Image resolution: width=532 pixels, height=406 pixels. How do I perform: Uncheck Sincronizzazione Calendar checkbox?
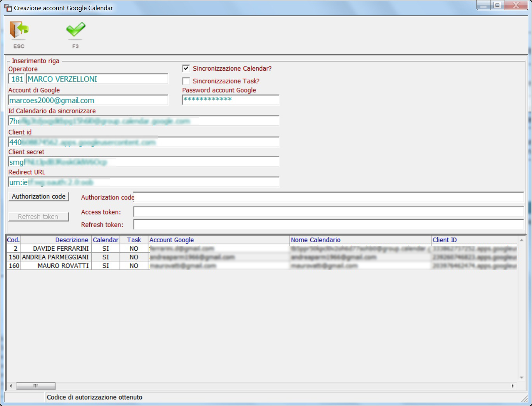[x=186, y=68]
